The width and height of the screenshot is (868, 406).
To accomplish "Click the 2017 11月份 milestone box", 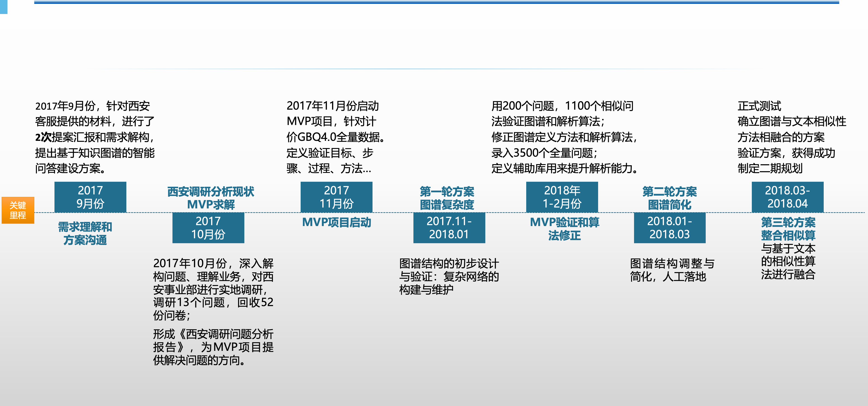I will click(x=336, y=197).
